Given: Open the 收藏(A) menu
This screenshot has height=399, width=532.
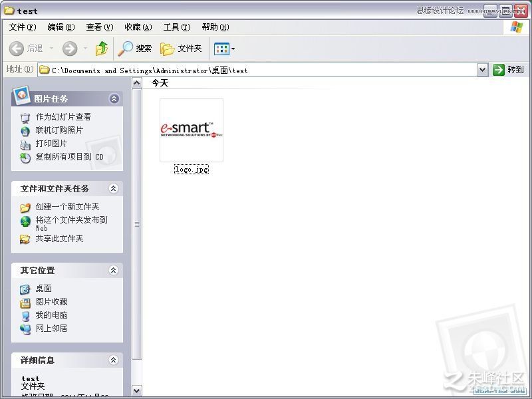Looking at the screenshot, I should point(138,27).
